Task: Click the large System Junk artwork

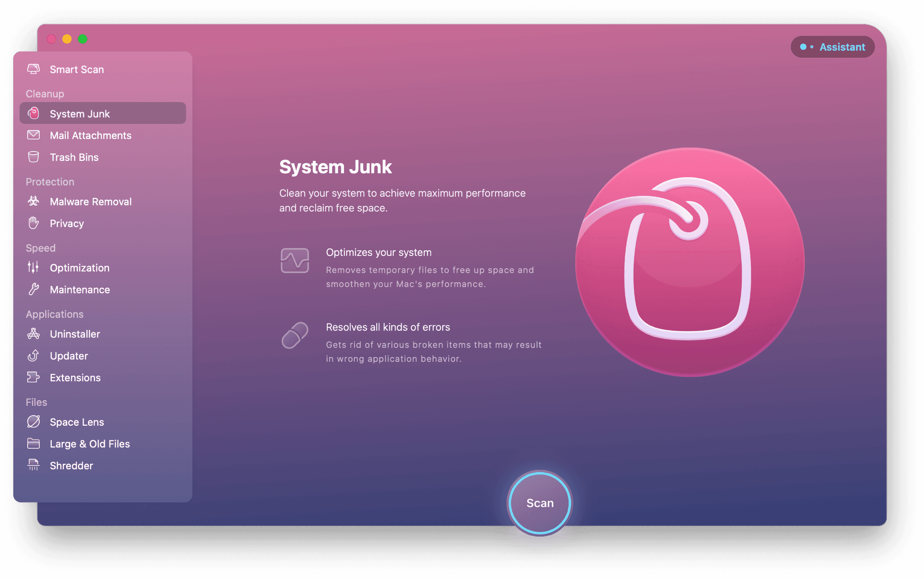Action: [x=689, y=262]
